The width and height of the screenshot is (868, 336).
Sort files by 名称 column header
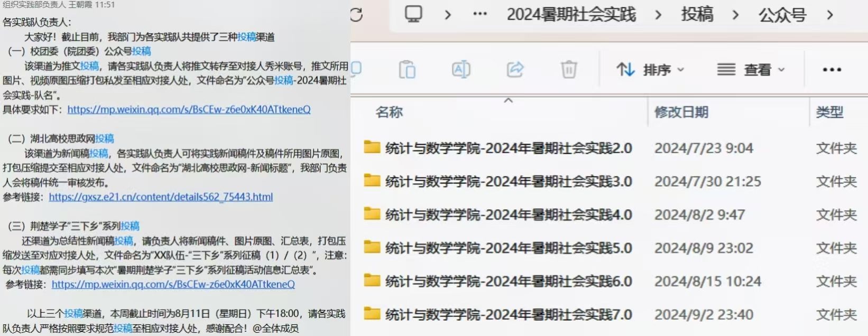tap(389, 112)
